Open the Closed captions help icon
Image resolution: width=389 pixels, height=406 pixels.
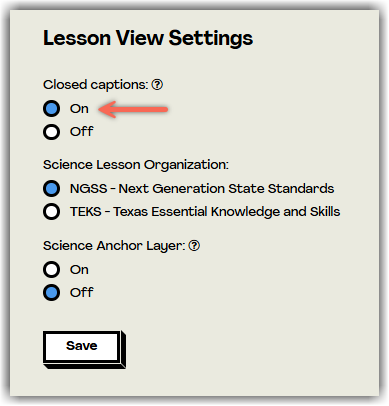(157, 85)
